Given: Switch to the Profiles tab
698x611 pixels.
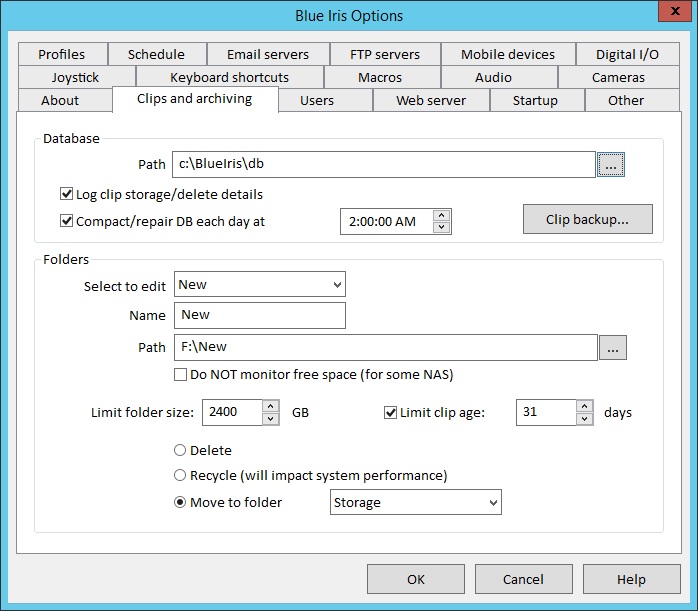Looking at the screenshot, I should click(62, 54).
